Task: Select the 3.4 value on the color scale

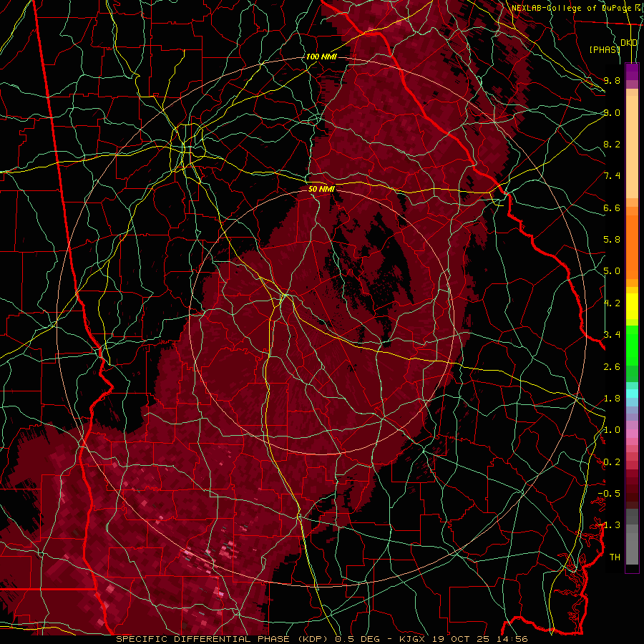Action: pyautogui.click(x=612, y=335)
